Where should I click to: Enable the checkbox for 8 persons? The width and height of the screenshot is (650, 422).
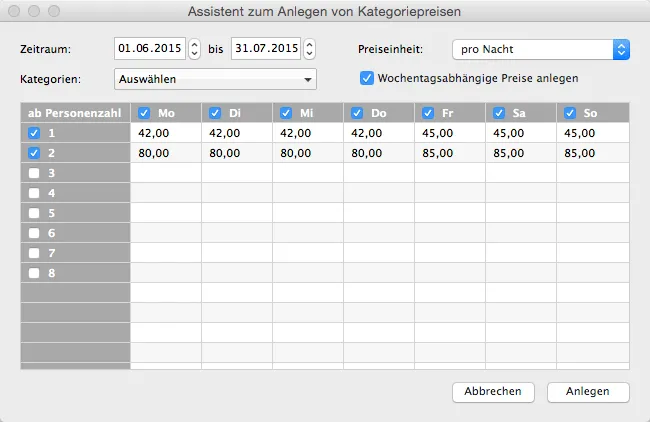click(34, 273)
